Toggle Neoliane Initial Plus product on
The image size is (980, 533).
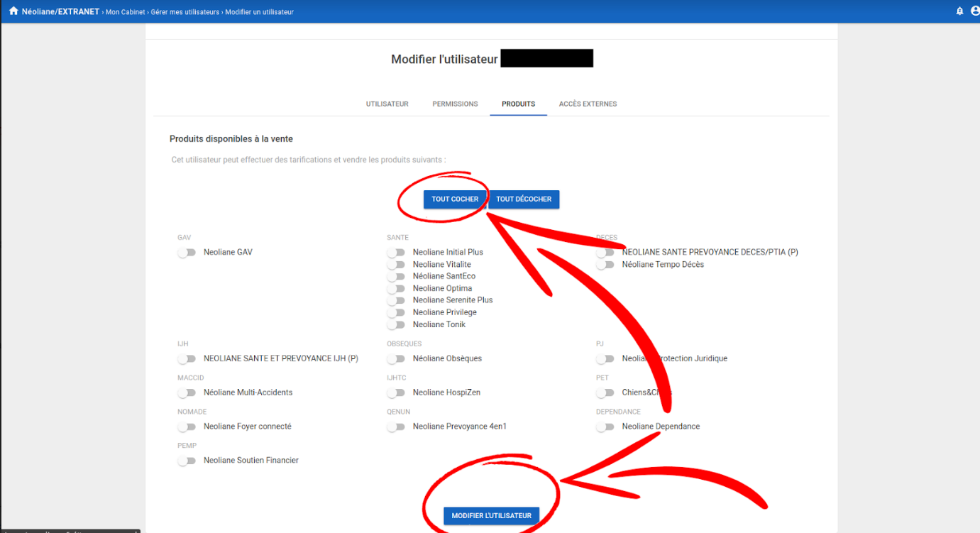[396, 253]
